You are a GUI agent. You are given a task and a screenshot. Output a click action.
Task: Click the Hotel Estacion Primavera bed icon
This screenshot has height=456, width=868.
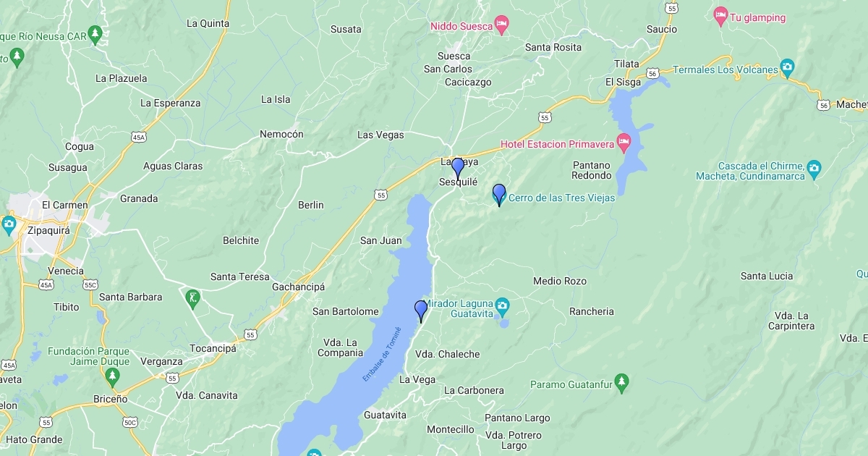(624, 143)
